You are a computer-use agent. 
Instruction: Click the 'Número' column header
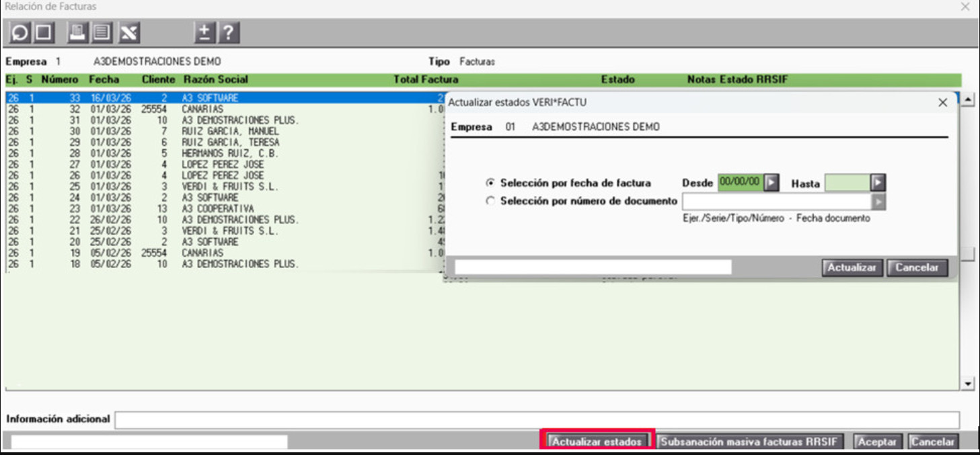(x=60, y=79)
